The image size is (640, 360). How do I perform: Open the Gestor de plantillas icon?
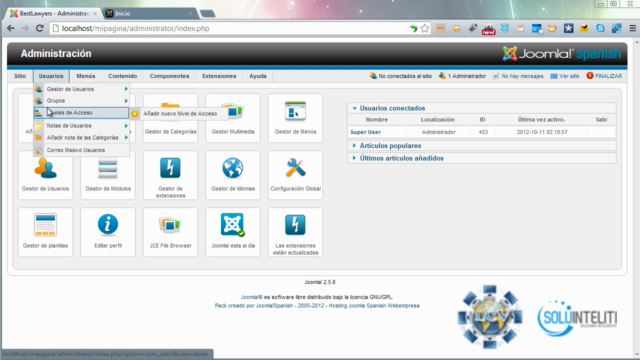[45, 232]
